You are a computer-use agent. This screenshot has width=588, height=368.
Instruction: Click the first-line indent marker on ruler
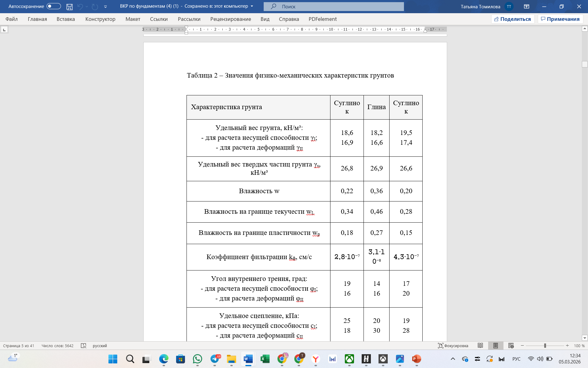186,28
